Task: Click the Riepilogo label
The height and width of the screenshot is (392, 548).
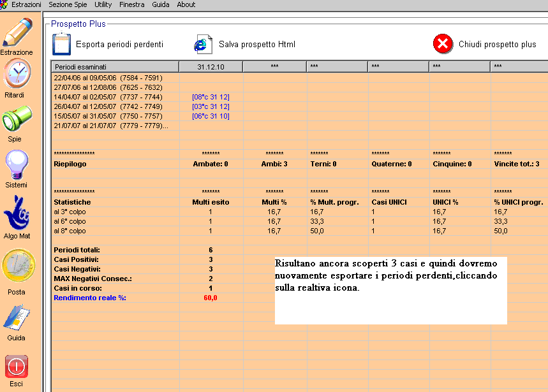Action: 70,164
